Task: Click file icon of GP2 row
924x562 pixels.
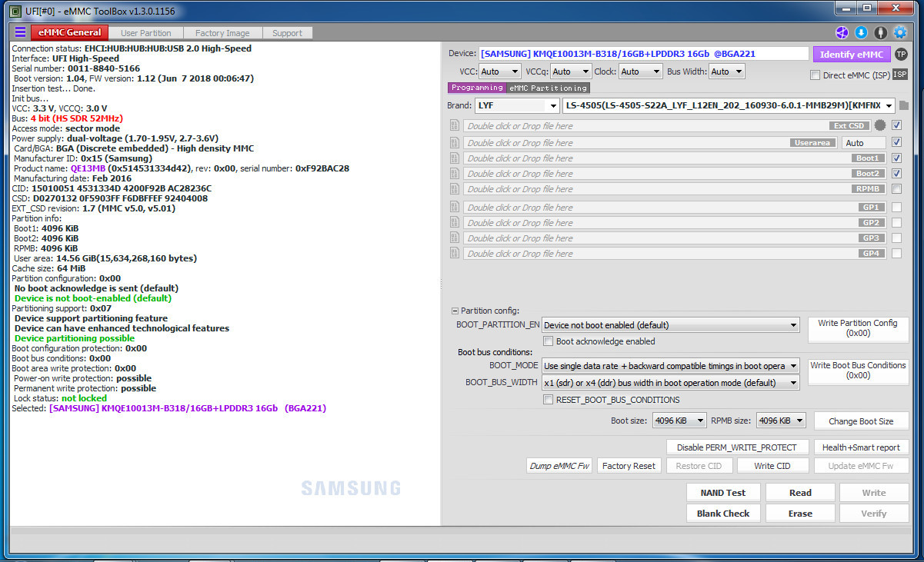Action: (453, 223)
